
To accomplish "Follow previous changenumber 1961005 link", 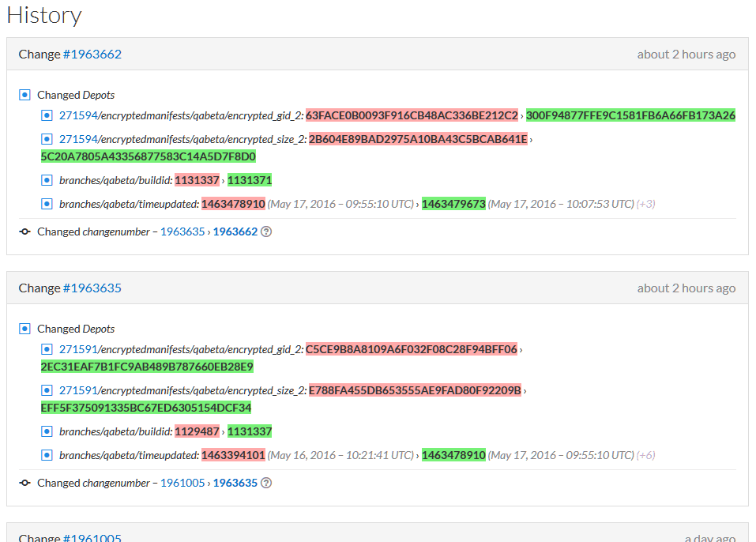I will (182, 484).
